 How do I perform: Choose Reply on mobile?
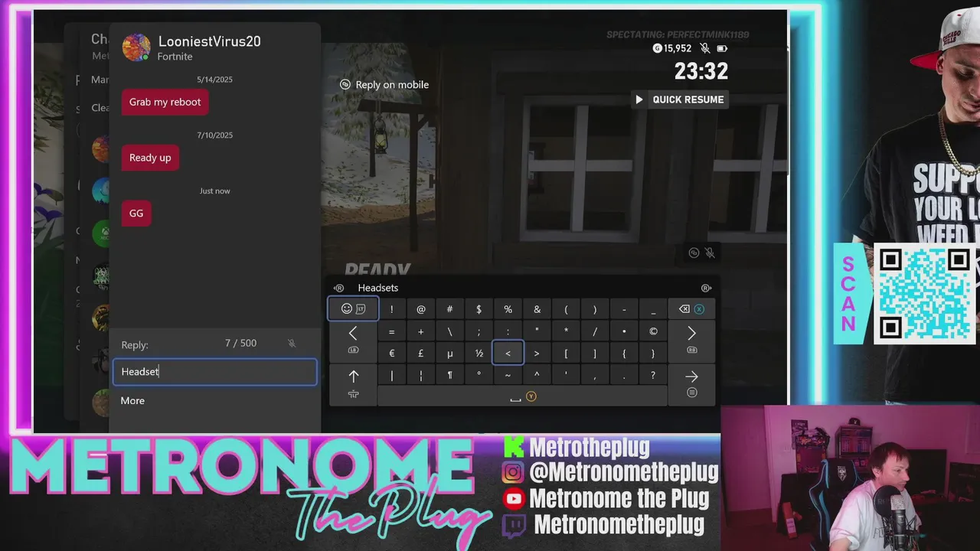point(384,85)
